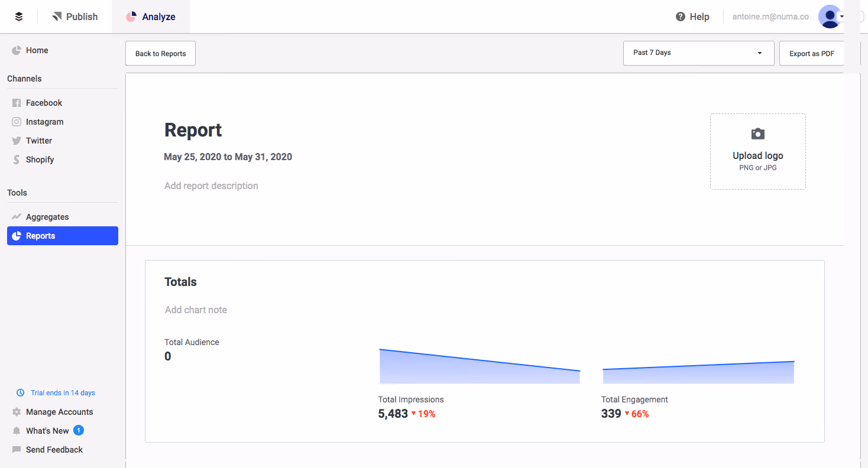Select the Reports sidebar item
The image size is (868, 468).
point(63,236)
